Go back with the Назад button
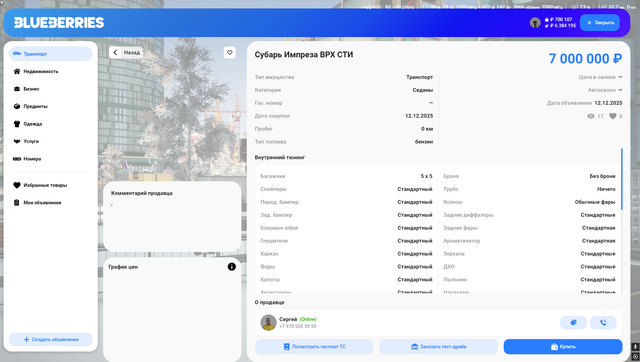The image size is (640, 362). pos(126,52)
